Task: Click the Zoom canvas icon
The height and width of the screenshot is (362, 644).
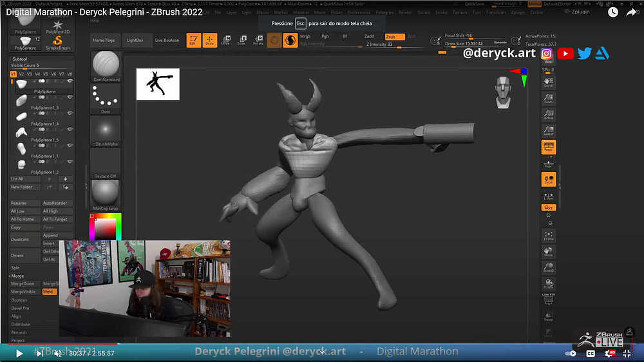Action: [548, 99]
